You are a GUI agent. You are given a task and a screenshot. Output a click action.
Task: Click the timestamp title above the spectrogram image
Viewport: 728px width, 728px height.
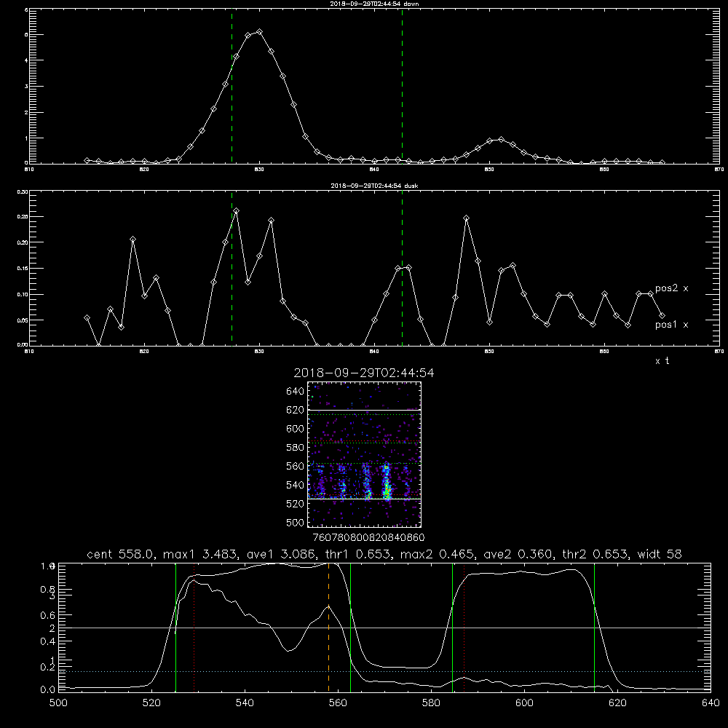tap(364, 373)
